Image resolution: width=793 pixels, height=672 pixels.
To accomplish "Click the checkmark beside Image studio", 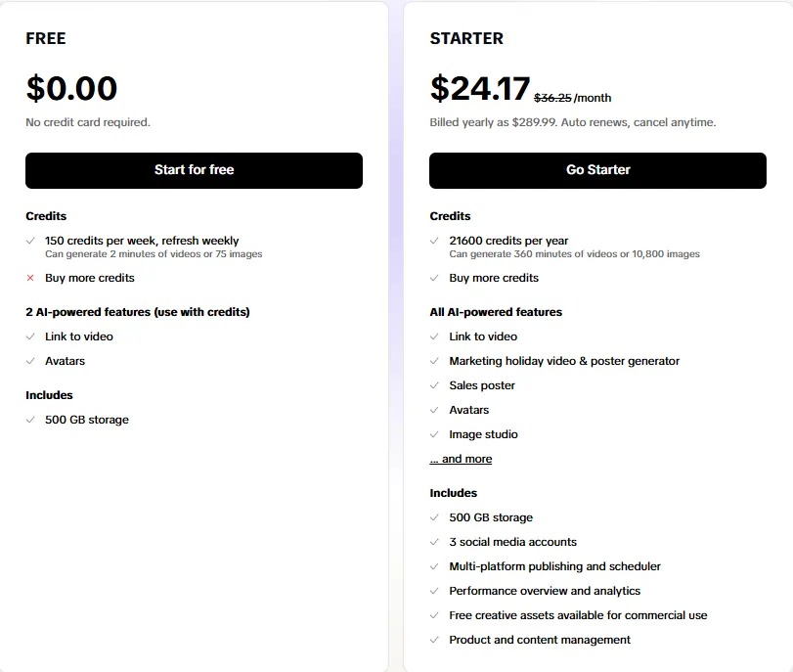I will [x=434, y=434].
